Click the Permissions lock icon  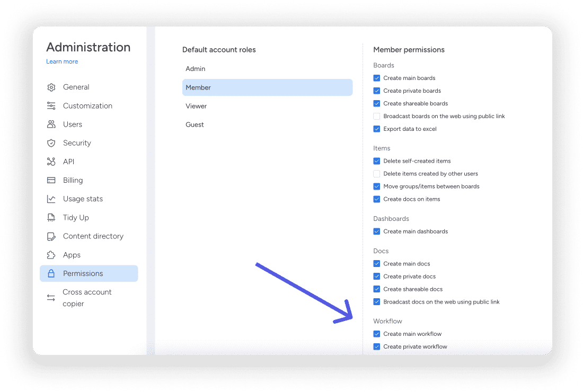pyautogui.click(x=51, y=273)
